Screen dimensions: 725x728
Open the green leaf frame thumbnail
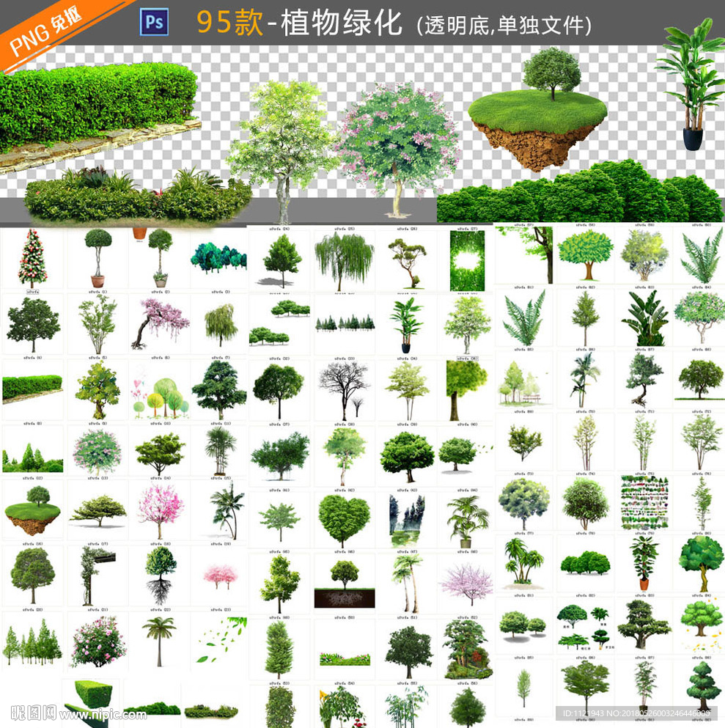pos(466,260)
